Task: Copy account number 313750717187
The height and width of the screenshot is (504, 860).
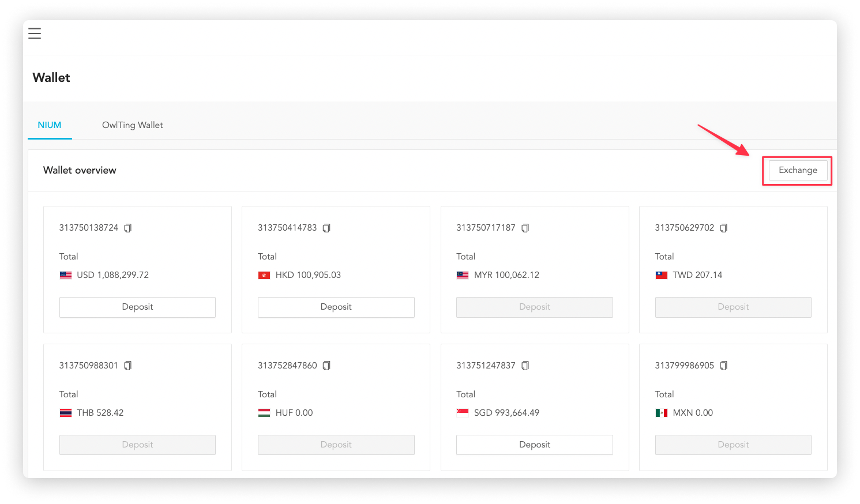Action: coord(525,228)
